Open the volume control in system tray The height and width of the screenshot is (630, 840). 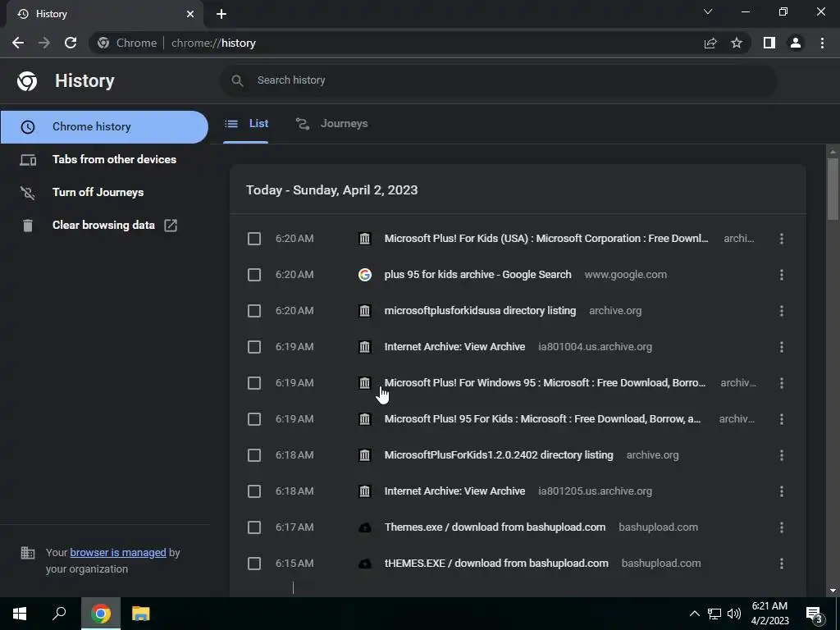(734, 614)
